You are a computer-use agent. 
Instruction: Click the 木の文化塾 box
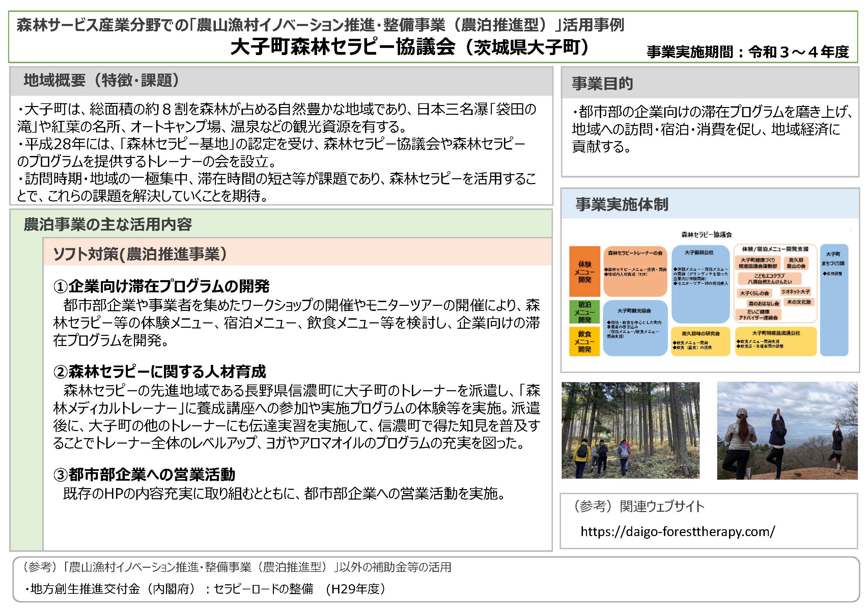[x=799, y=301]
